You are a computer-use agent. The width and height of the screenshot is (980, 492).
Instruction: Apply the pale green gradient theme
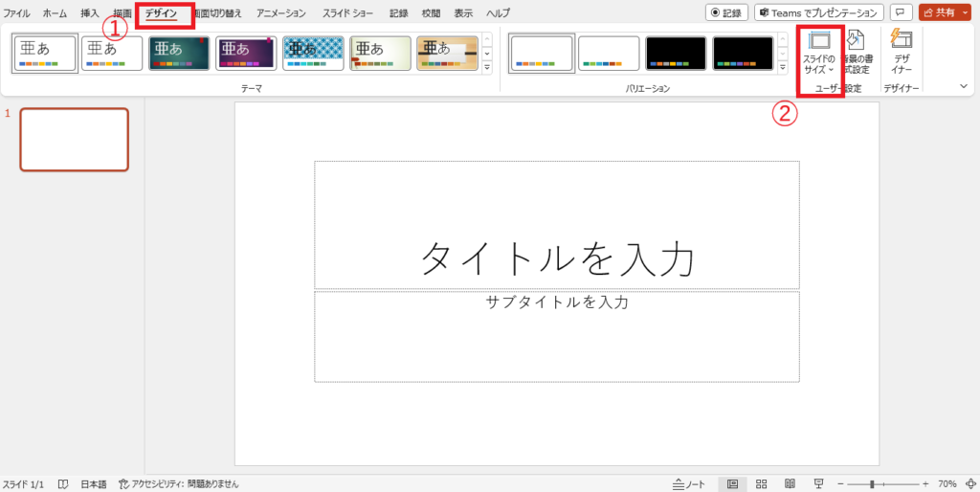pyautogui.click(x=381, y=54)
